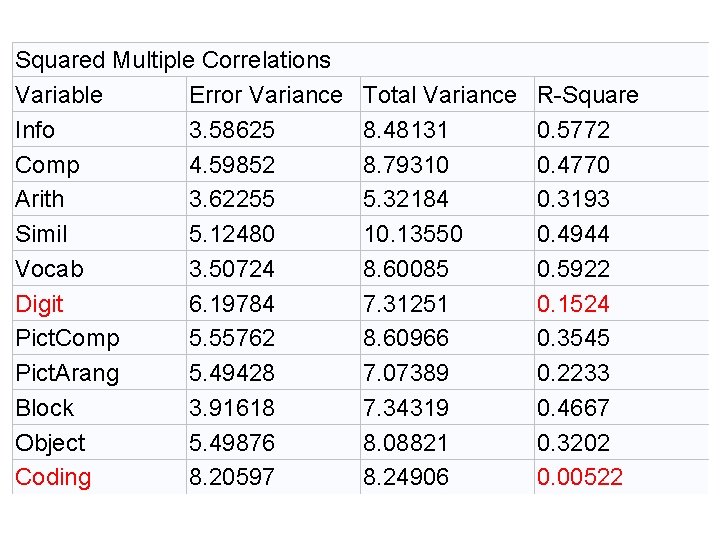The image size is (720, 540).
Task: Click the red R-Square value 0.1524
Action: coord(573,304)
